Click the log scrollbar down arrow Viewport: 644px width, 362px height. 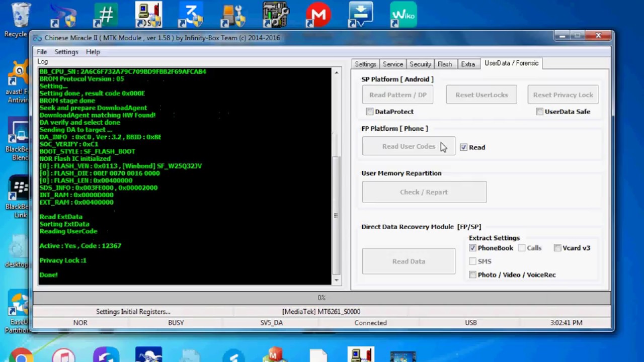(x=336, y=281)
